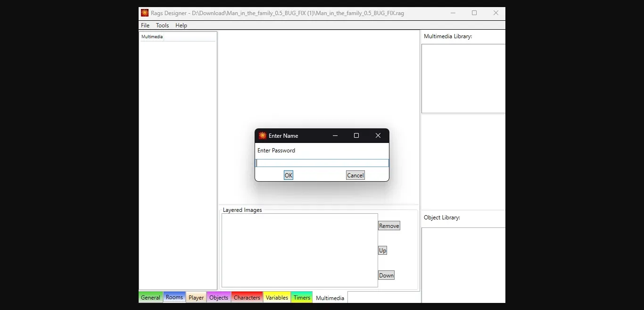Open the File menu

[x=145, y=25]
